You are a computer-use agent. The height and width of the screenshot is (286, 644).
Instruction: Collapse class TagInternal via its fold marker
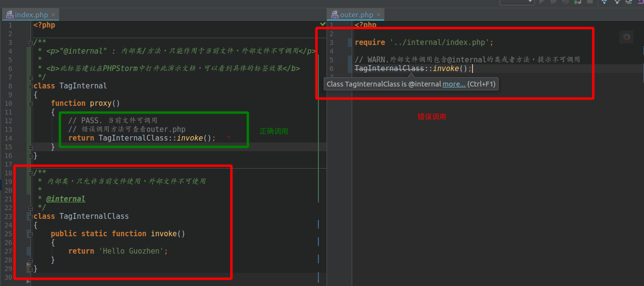(x=30, y=86)
